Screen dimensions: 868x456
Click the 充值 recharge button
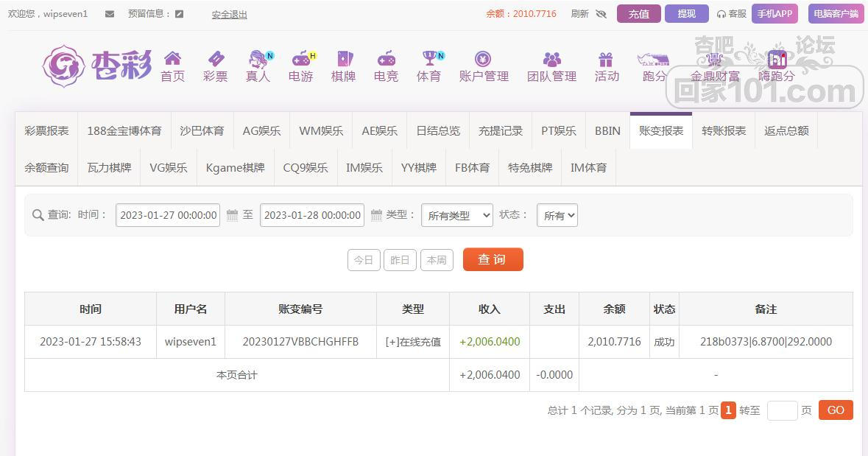(639, 14)
